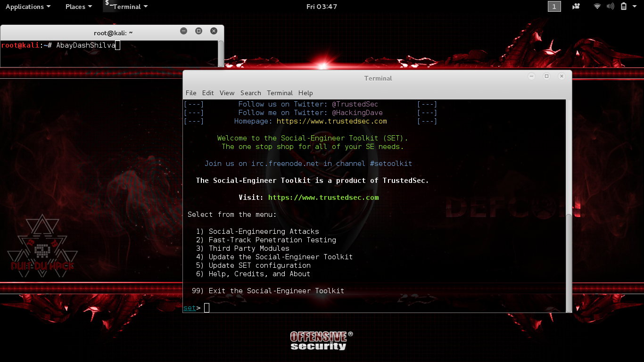Click the Welcome to the Social-Engineer Toolkit line

coord(313,138)
